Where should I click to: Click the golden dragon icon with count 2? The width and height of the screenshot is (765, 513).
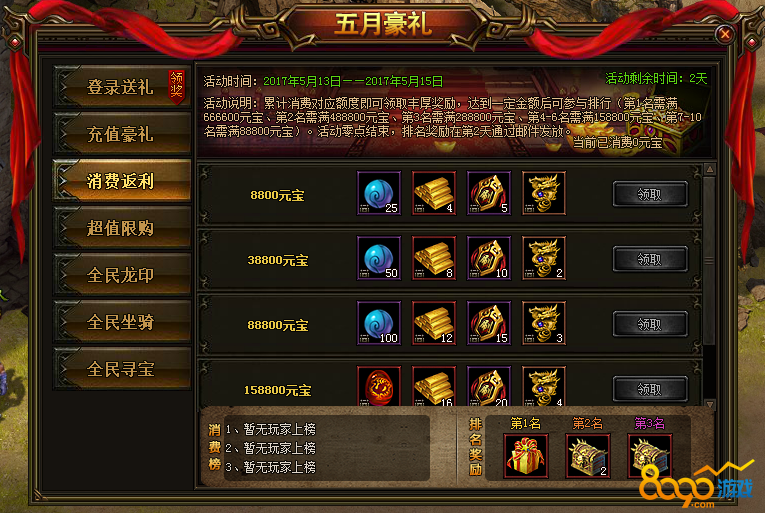tap(544, 258)
